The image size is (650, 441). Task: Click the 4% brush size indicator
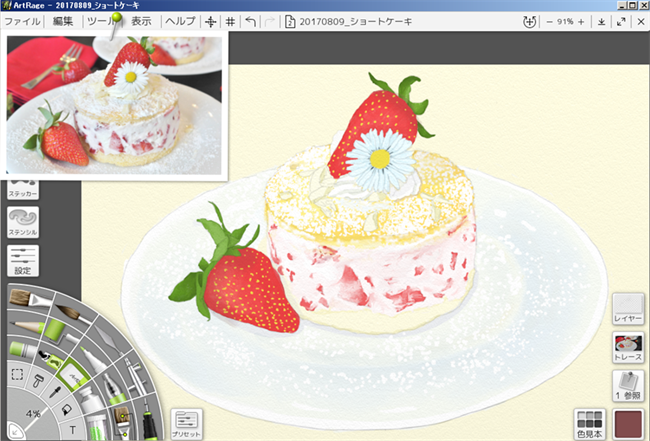[32, 414]
